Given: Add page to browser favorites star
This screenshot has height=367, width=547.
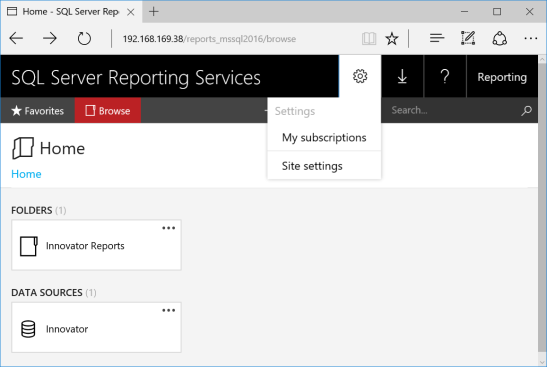Looking at the screenshot, I should click(x=392, y=38).
